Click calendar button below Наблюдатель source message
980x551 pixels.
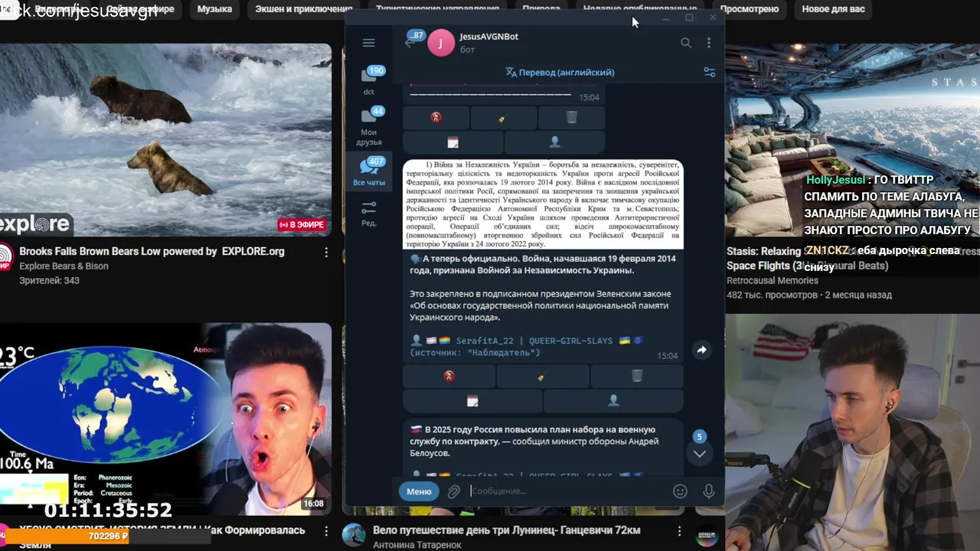point(472,401)
